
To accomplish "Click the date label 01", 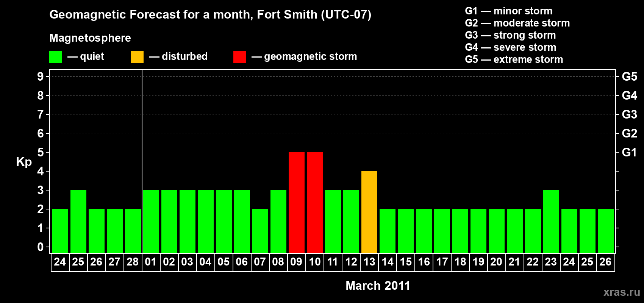I will (x=151, y=262).
